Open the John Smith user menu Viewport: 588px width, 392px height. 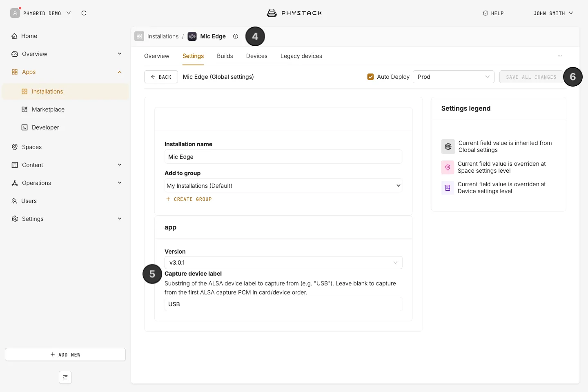coord(553,13)
